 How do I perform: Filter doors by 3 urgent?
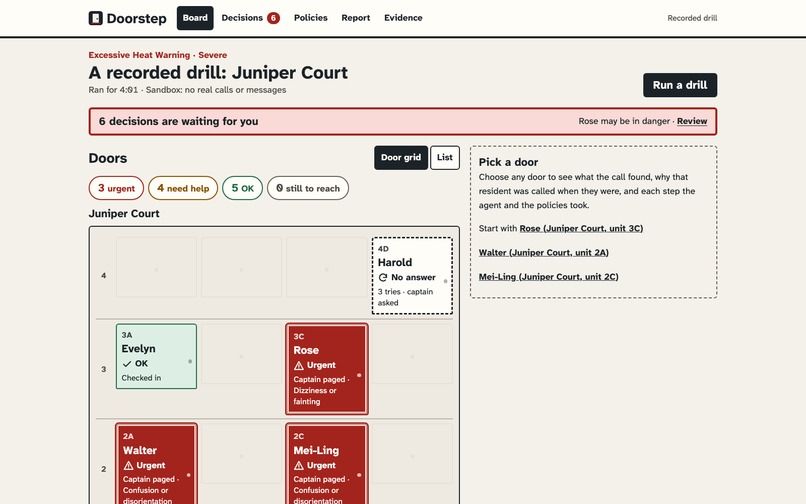[x=116, y=188]
